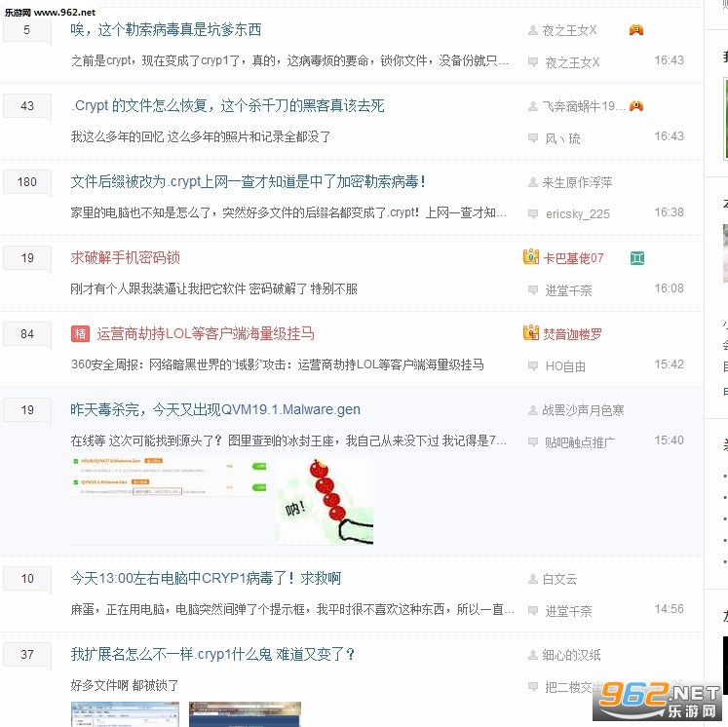Click excerpt 在线等 这次可能找到源头了
728x727 pixels.
coord(288,440)
